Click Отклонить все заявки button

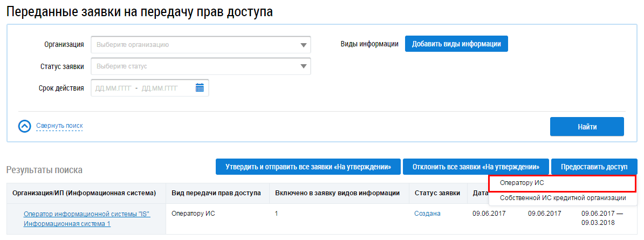pyautogui.click(x=475, y=167)
